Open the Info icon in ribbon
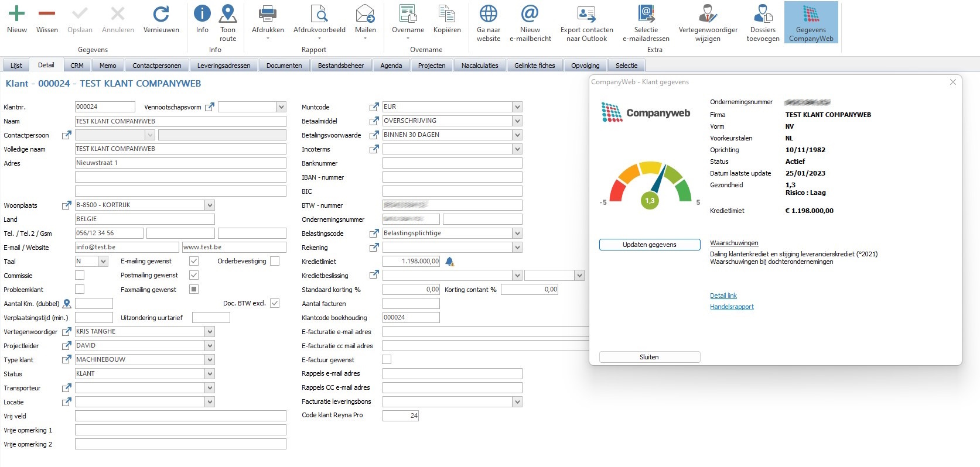The width and height of the screenshot is (980, 467). coord(202,13)
